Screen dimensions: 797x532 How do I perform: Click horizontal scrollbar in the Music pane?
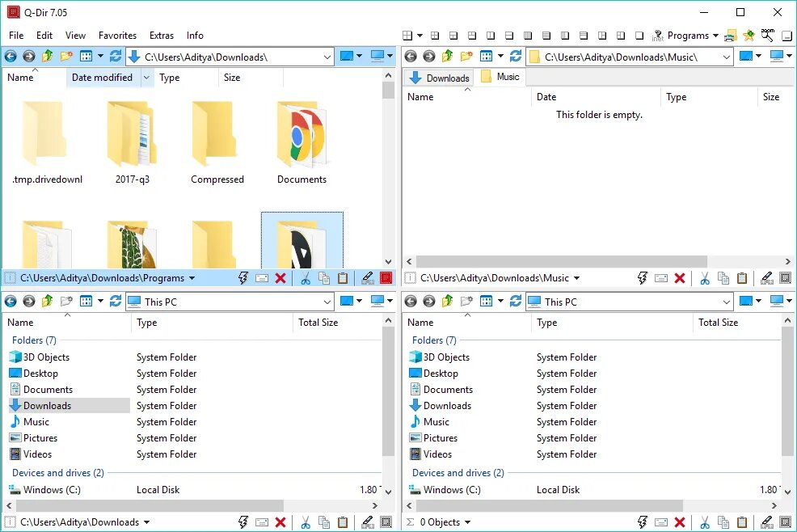click(x=561, y=261)
